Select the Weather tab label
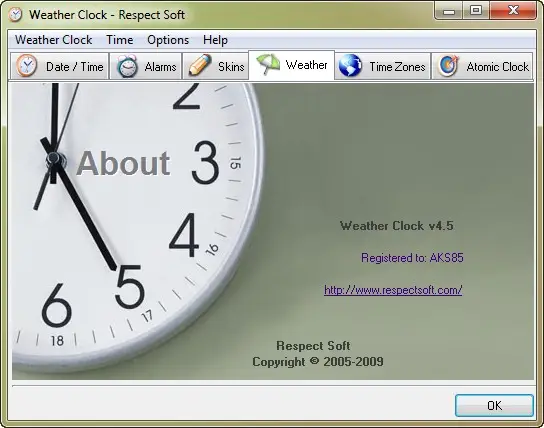Screen dimensions: 544x428 tap(306, 65)
